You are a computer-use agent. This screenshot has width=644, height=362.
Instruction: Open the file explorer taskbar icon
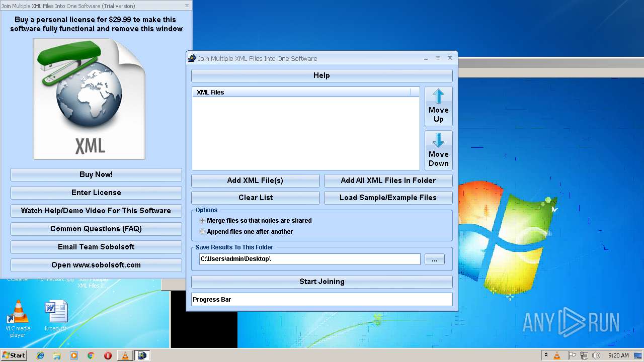[57, 355]
